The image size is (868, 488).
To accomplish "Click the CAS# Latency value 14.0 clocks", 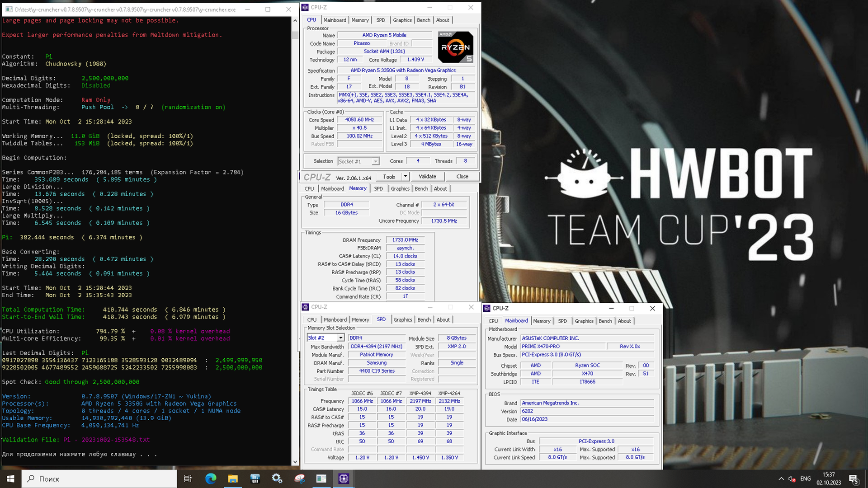I will (405, 256).
